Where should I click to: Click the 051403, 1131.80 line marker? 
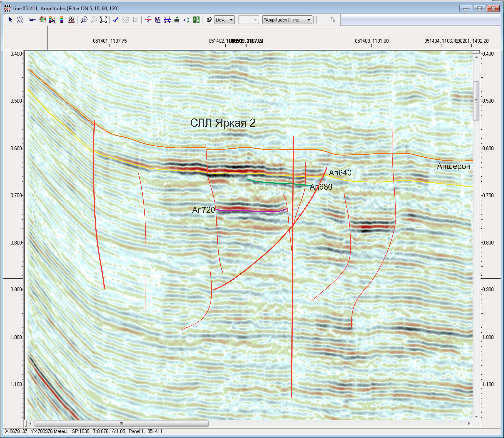click(372, 41)
